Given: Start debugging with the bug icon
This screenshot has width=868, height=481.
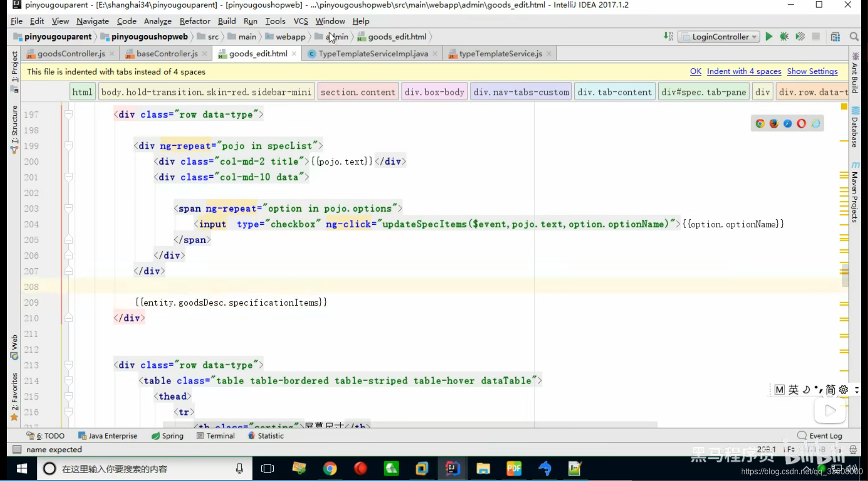Looking at the screenshot, I should pos(784,36).
